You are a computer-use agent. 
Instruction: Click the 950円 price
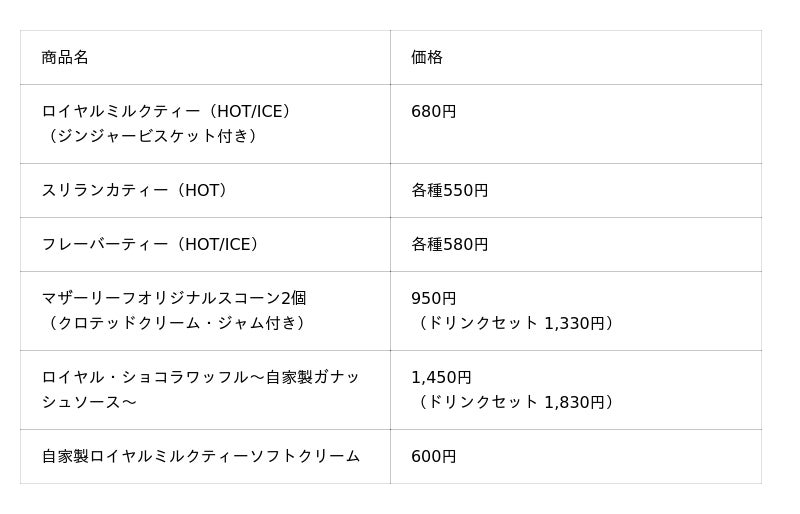click(x=434, y=298)
